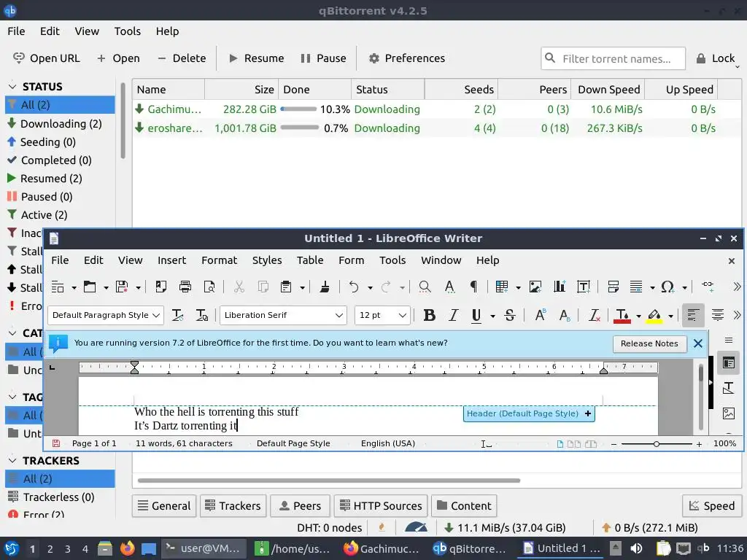Click the Insert Chart icon

pyautogui.click(x=560, y=287)
